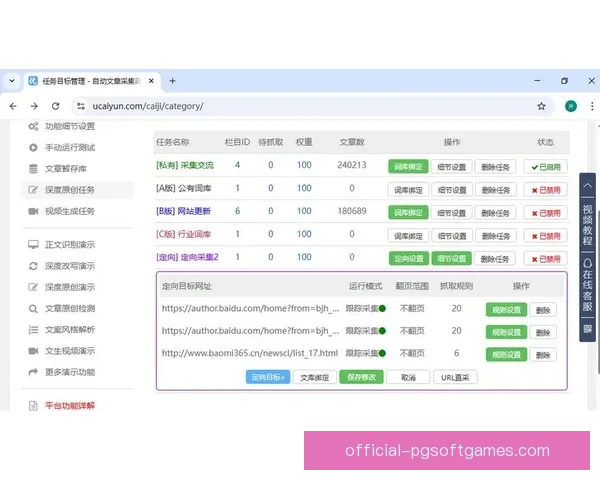This screenshot has width=600, height=480.
Task: Click 词库绑定 for 公有词库 task
Action: (408, 190)
